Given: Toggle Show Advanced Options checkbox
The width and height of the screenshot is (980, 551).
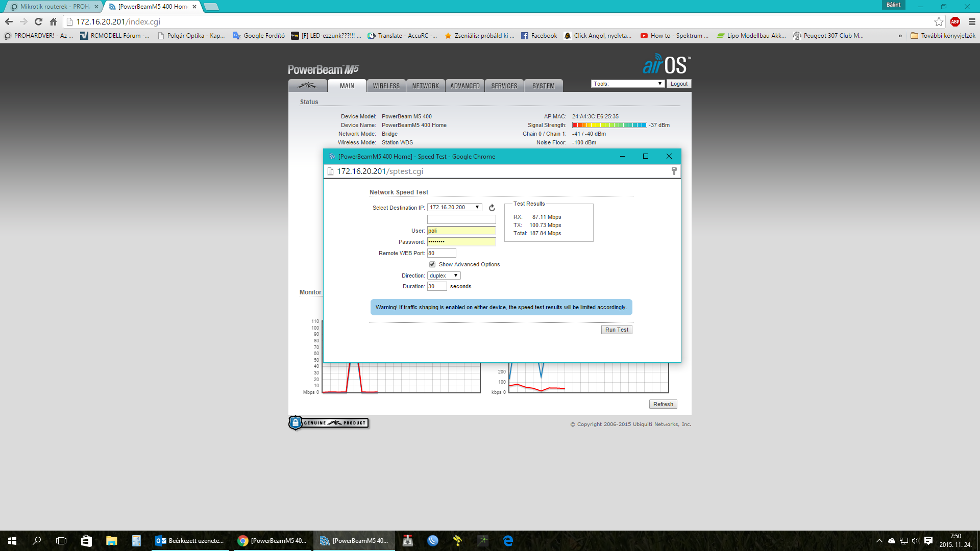Looking at the screenshot, I should pos(432,264).
